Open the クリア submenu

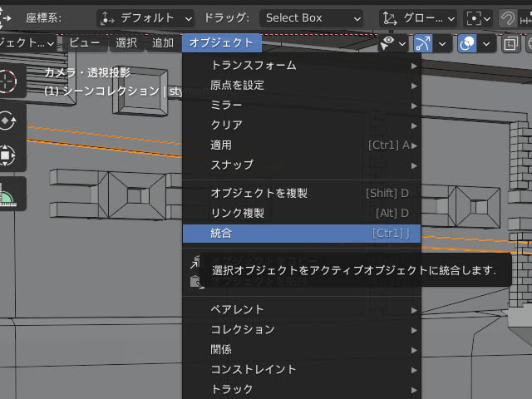302,126
